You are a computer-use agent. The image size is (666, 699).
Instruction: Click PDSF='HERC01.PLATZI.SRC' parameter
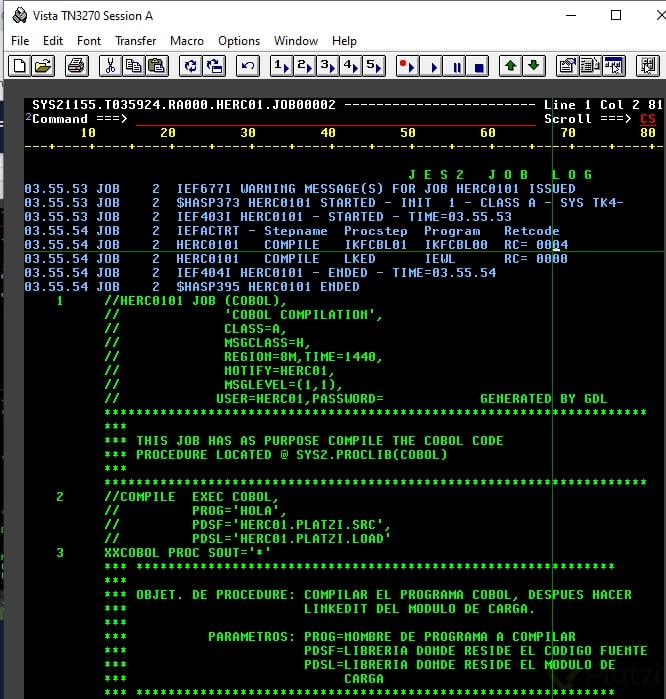point(291,525)
